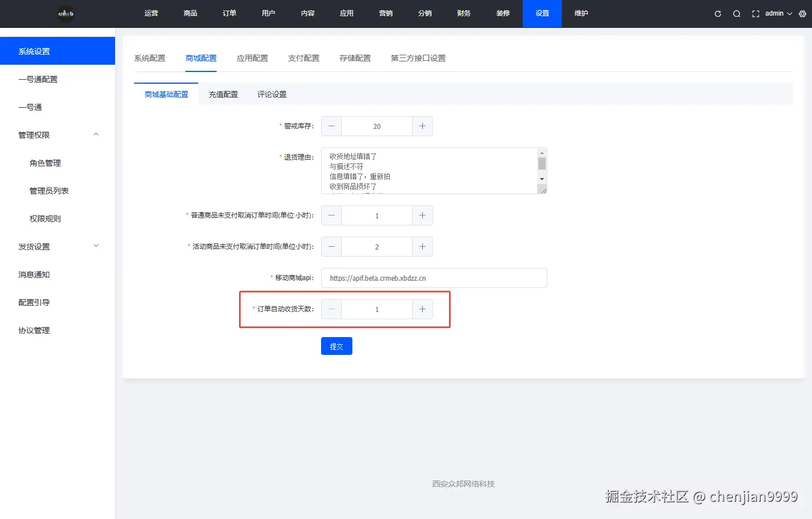Viewport: 812px width, 519px height.
Task: Click 退货理由 scrollbar up arrow
Action: 542,152
